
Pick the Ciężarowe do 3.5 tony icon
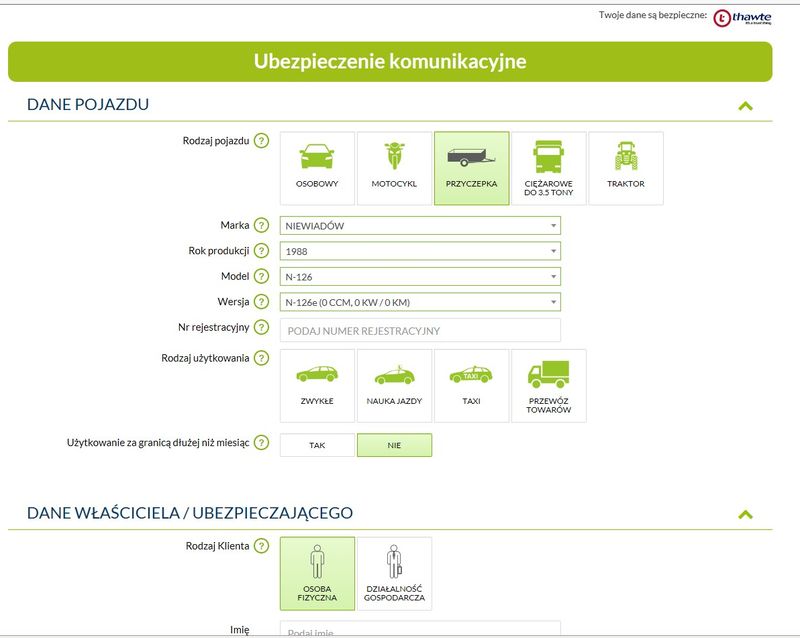click(x=548, y=168)
